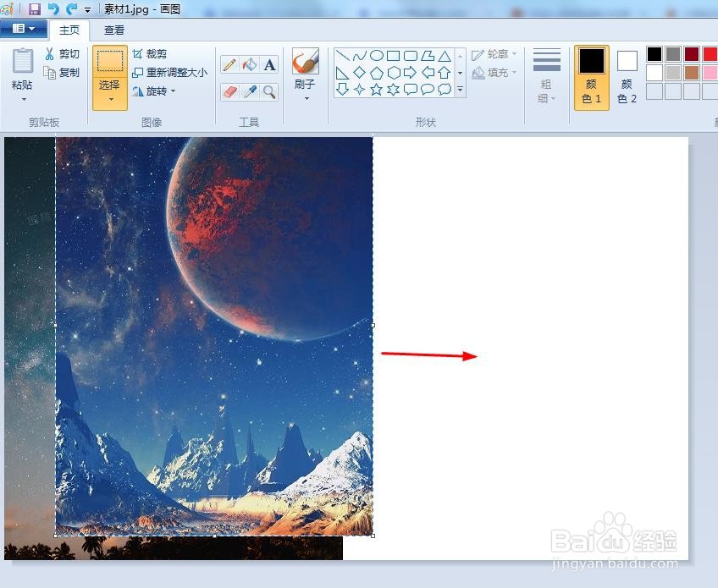Image resolution: width=718 pixels, height=588 pixels.
Task: Select the Right arrow shape
Action: tap(411, 73)
